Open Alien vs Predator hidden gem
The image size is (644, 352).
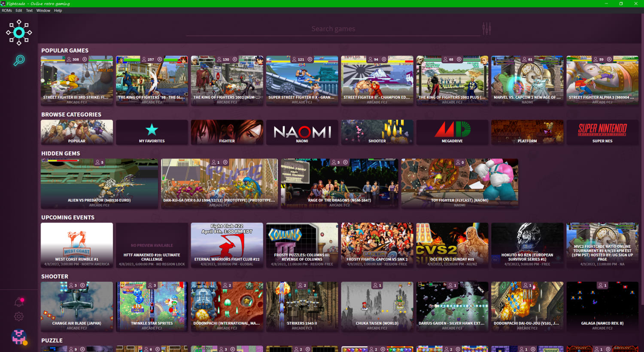coord(99,184)
